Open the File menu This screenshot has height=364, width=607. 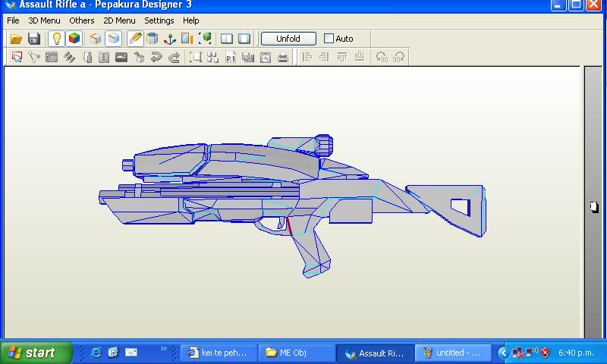coord(13,20)
